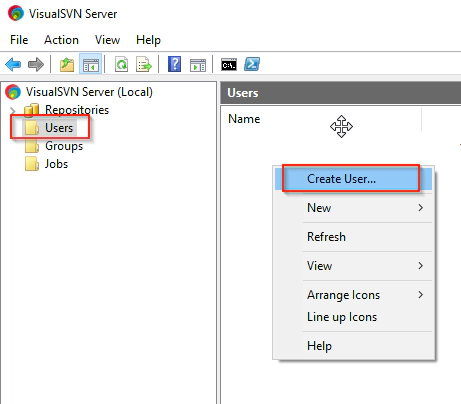Image resolution: width=461 pixels, height=404 pixels.
Task: Select Help in the context menu
Action: (353, 346)
